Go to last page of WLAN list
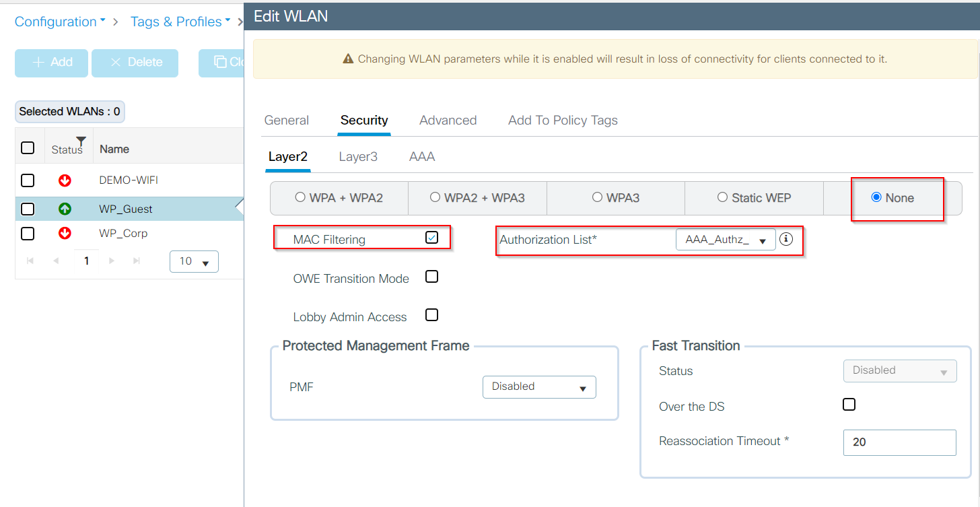 point(137,261)
